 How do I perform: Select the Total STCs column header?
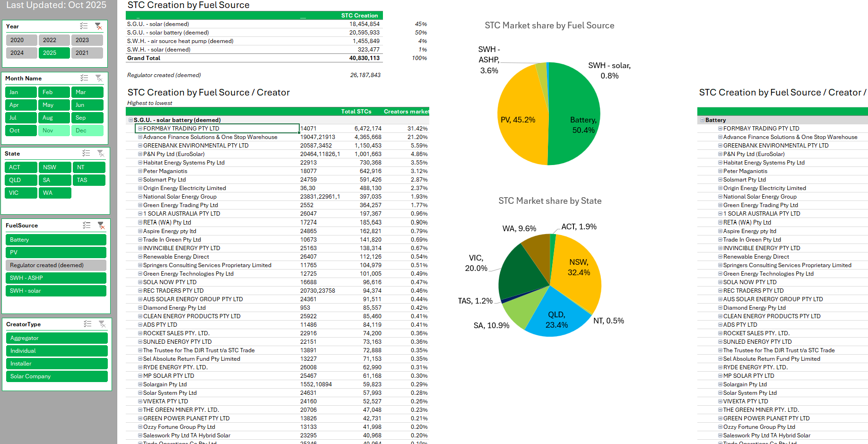356,112
